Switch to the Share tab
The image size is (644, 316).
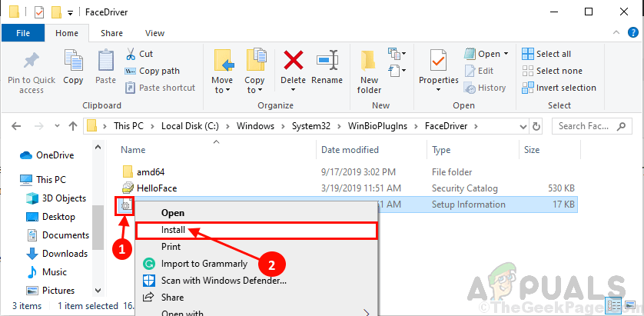111,33
